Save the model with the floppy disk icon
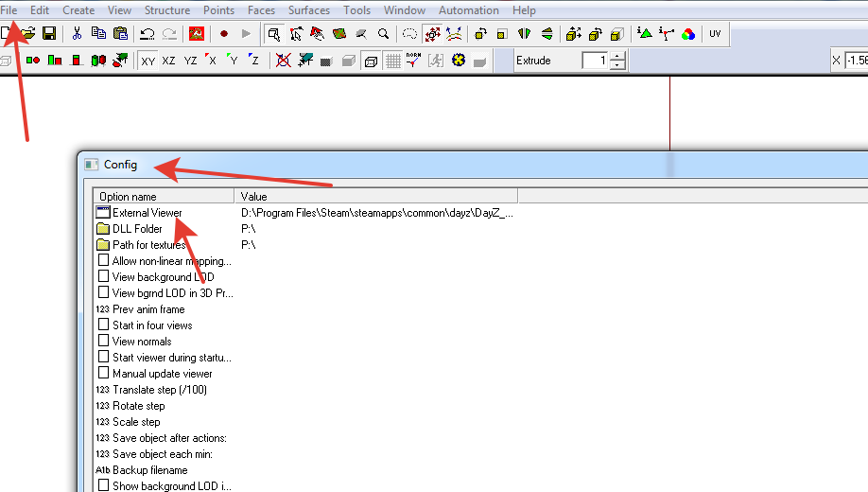The width and height of the screenshot is (868, 492). 49,34
